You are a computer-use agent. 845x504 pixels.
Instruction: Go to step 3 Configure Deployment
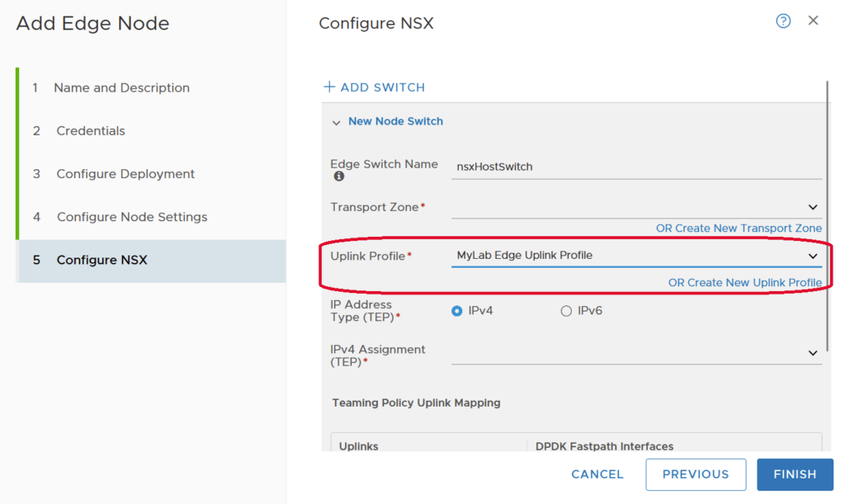pos(125,174)
